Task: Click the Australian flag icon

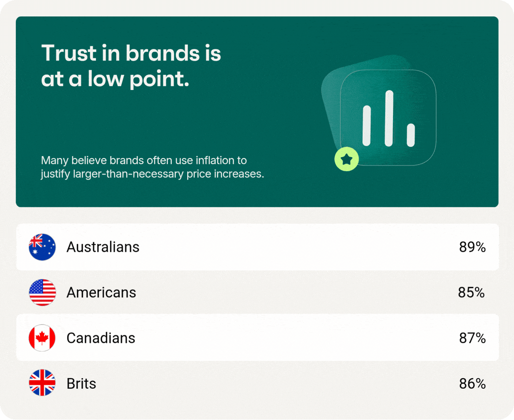Action: [42, 247]
